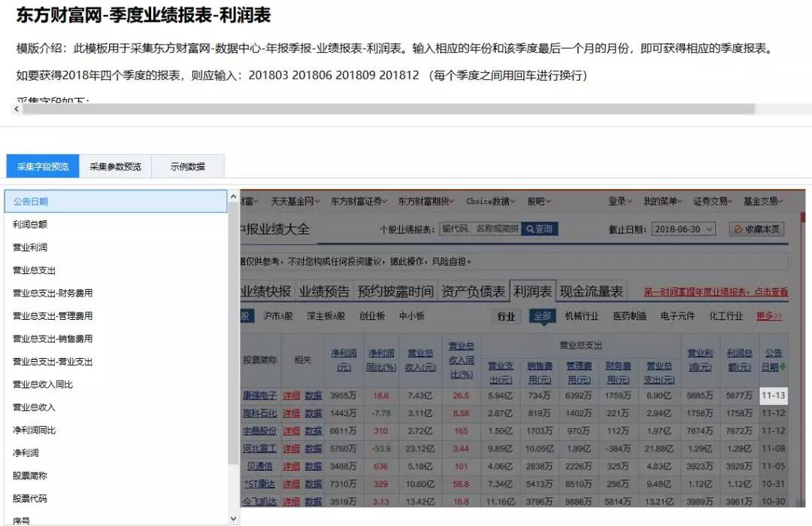The image size is (812, 526).
Task: Open the 康强电子 stock link
Action: 259,396
